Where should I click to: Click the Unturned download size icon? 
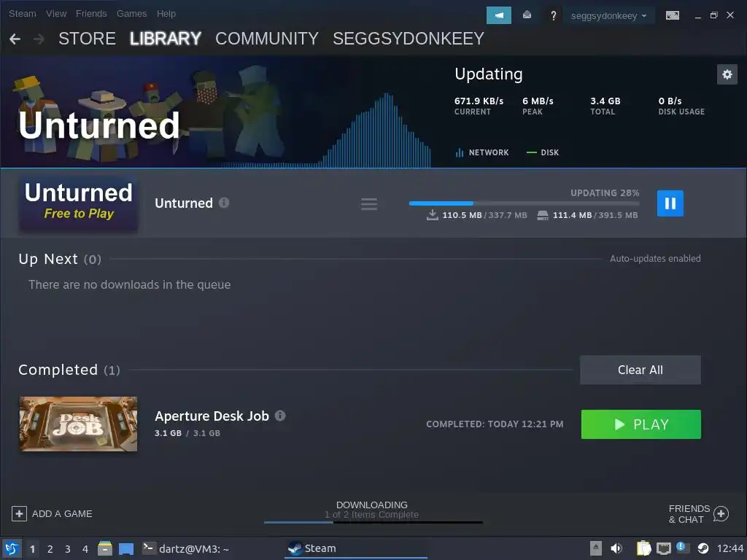(x=432, y=215)
